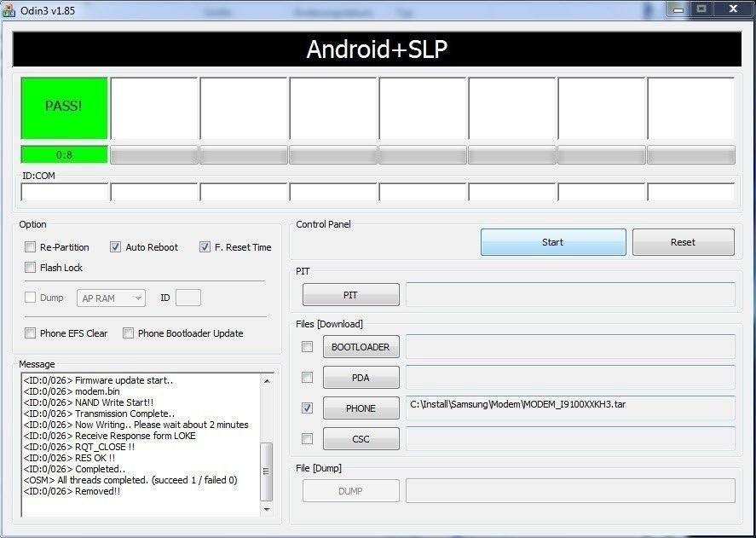Check the Phone EFS Clear option
756x538 pixels.
31,333
